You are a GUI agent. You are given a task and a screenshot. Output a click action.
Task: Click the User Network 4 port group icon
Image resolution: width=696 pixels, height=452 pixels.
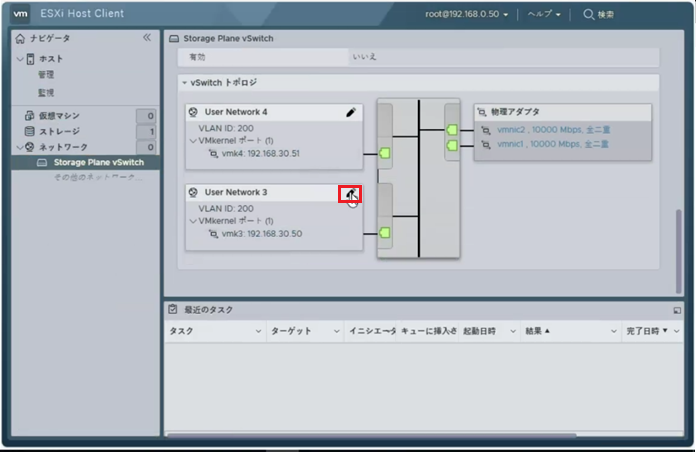coord(193,112)
